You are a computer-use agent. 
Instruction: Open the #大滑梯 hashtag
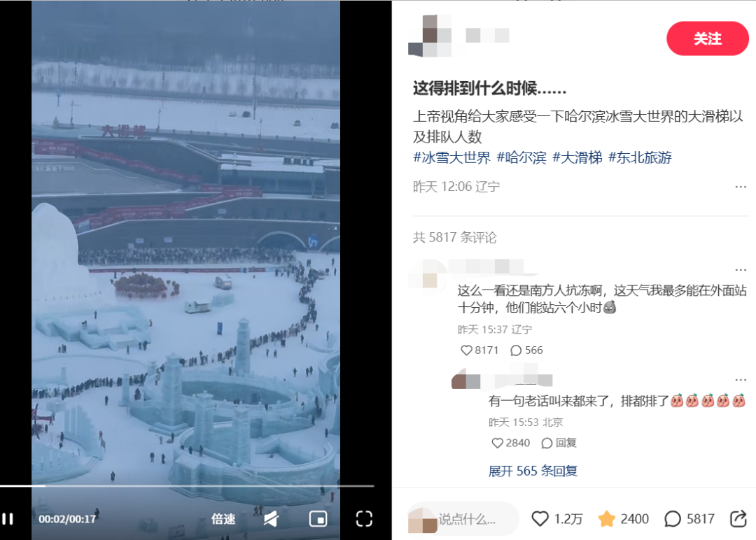tap(577, 157)
